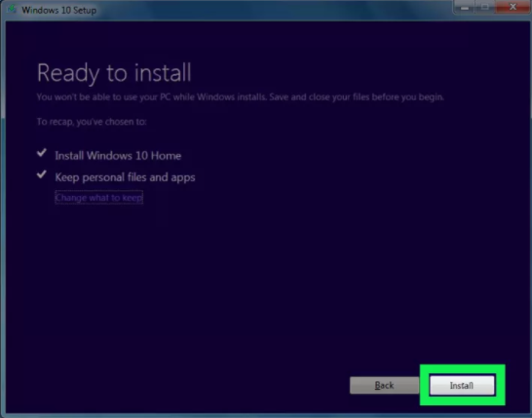Viewport: 532px width, 418px height.
Task: Open the 'Change what to keep' link
Action: pyautogui.click(x=98, y=198)
